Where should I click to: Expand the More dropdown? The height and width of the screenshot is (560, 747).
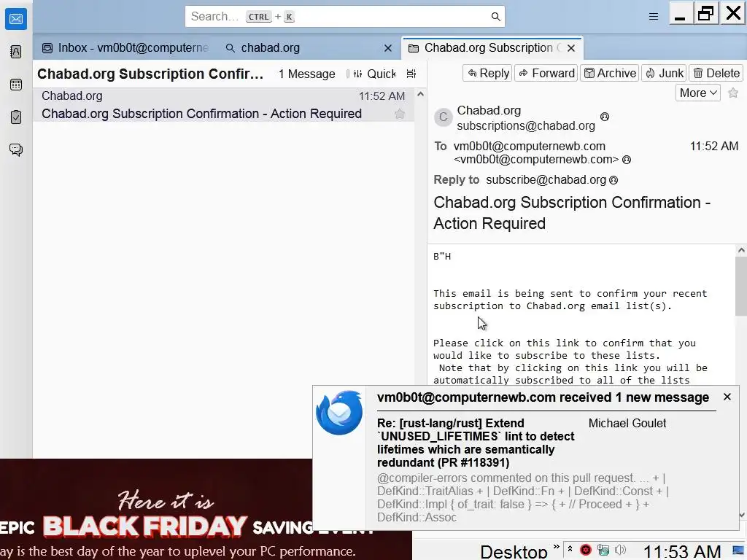698,93
